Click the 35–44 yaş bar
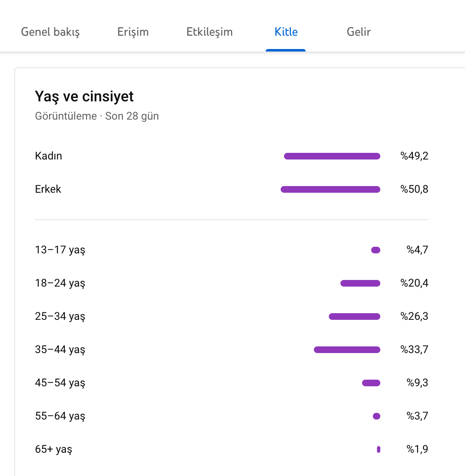 pyautogui.click(x=347, y=350)
